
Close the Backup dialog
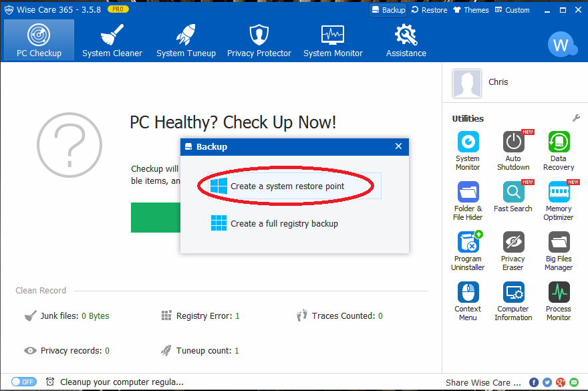pyautogui.click(x=399, y=146)
